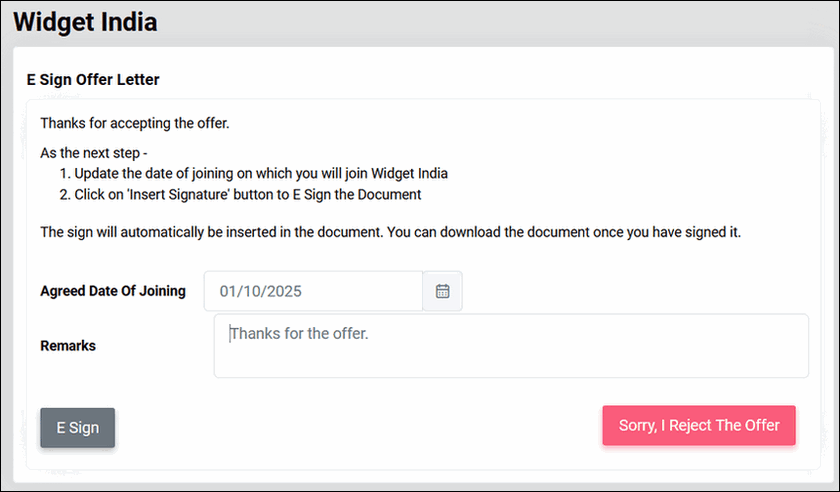Click the 'As the next step' line

click(94, 154)
